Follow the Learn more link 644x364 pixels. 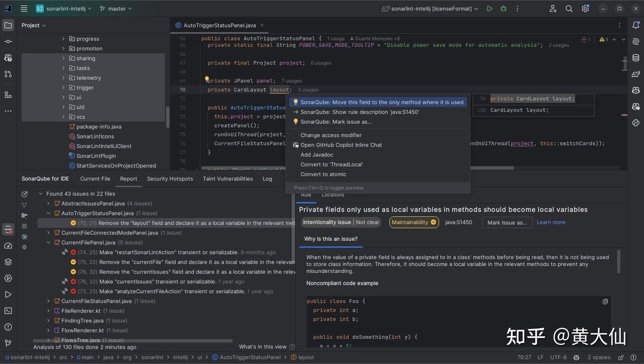click(551, 222)
